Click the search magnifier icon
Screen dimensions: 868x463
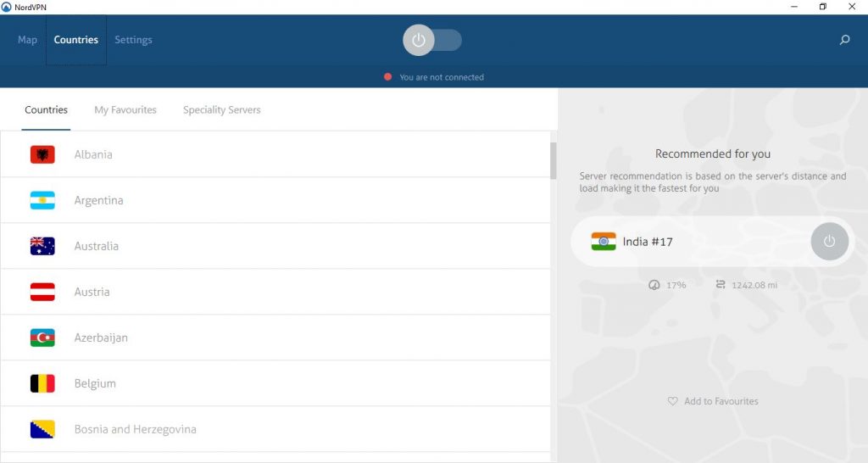844,40
